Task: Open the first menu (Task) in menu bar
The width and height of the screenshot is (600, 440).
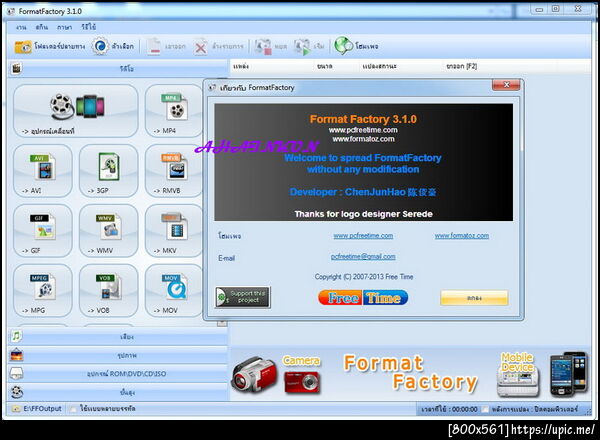Action: pos(21,27)
